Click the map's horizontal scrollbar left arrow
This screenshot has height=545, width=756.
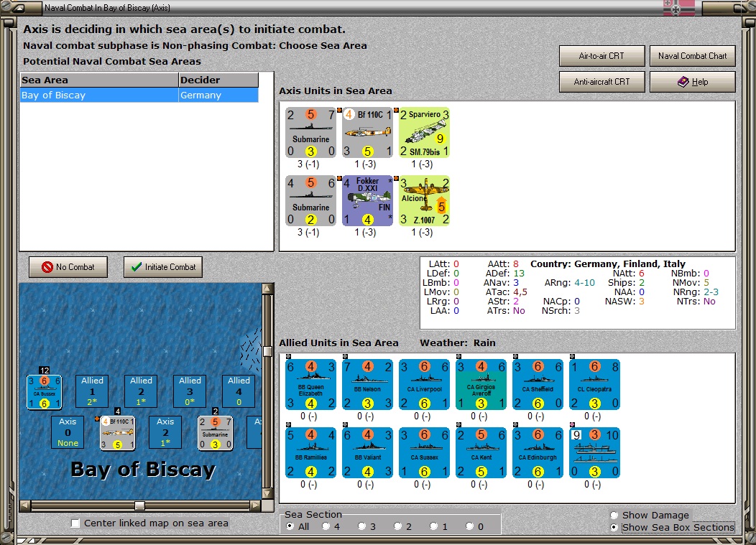point(25,505)
